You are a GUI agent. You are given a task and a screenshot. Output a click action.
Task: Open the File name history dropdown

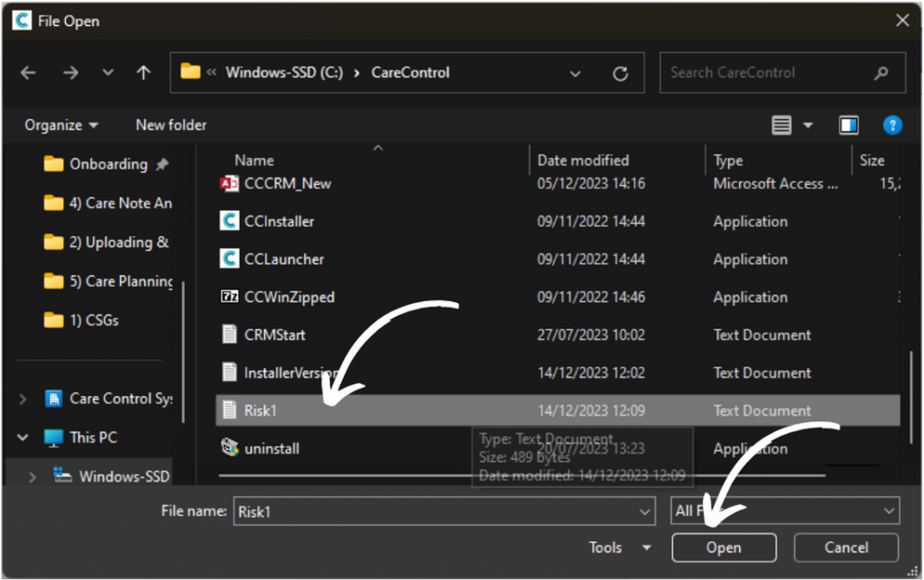645,511
